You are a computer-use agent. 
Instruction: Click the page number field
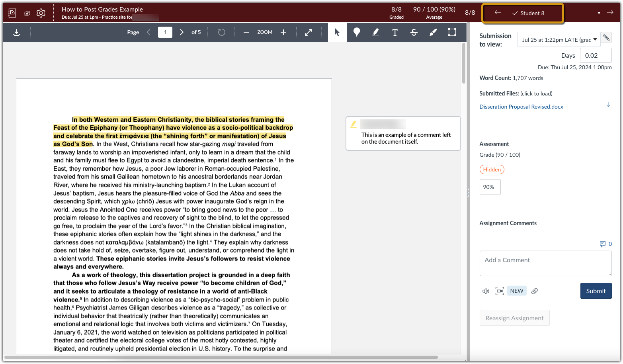[x=165, y=32]
